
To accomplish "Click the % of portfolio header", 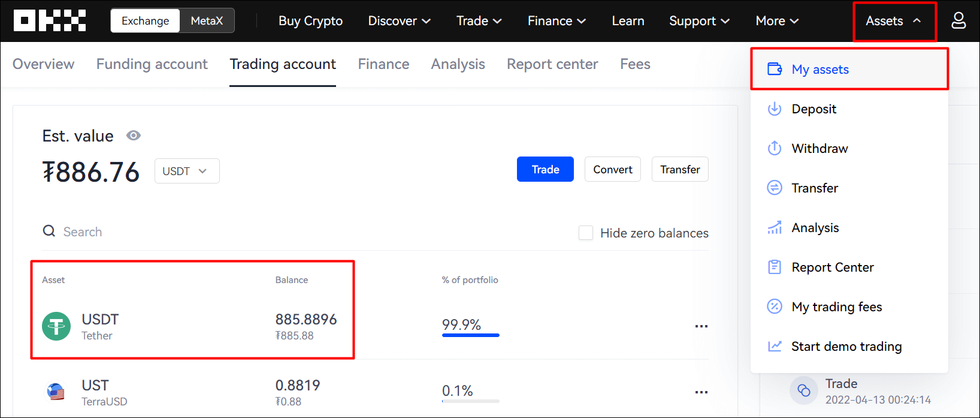I will (470, 279).
